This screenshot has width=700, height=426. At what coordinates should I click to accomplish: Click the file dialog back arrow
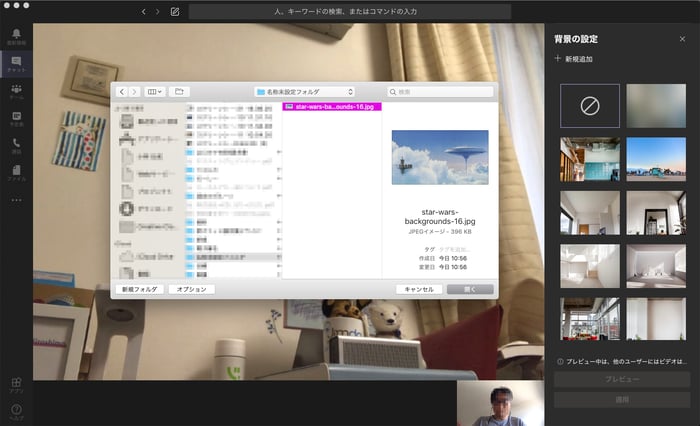pos(122,91)
